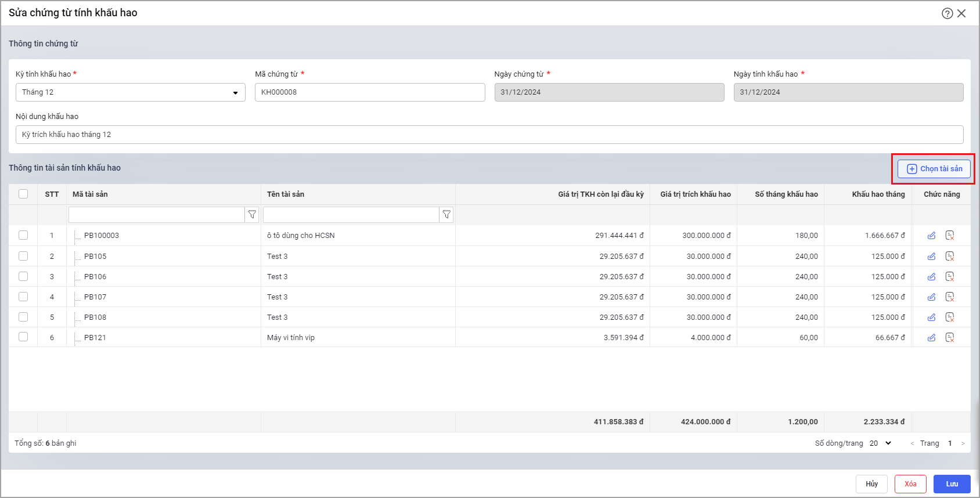Click the remove icon for asset PB105
The image size is (980, 498).
click(950, 256)
